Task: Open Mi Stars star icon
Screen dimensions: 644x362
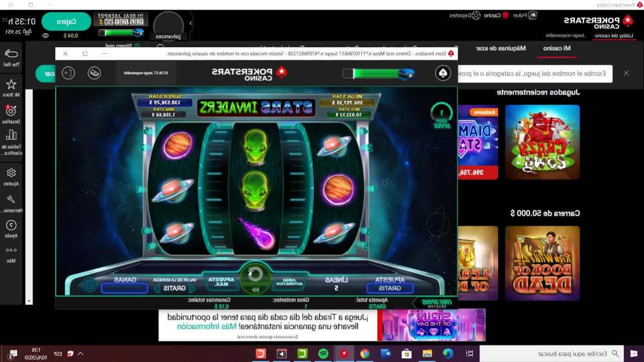Action: (x=11, y=84)
